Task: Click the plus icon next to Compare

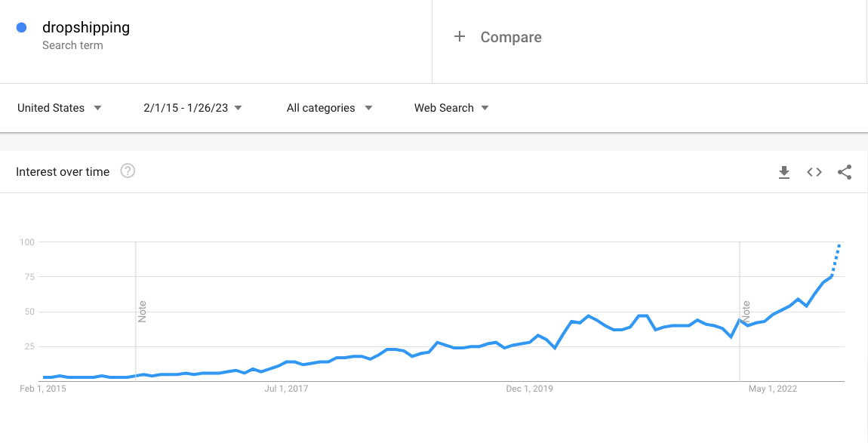Action: (x=460, y=36)
